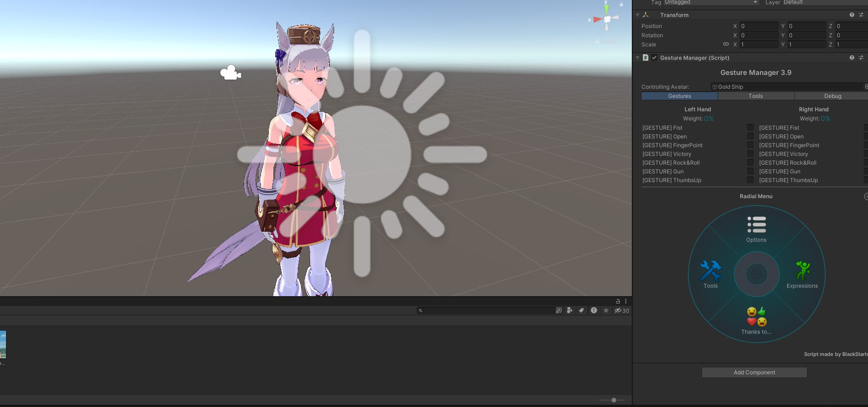Open Search by Type filter in Project panel

(570, 310)
